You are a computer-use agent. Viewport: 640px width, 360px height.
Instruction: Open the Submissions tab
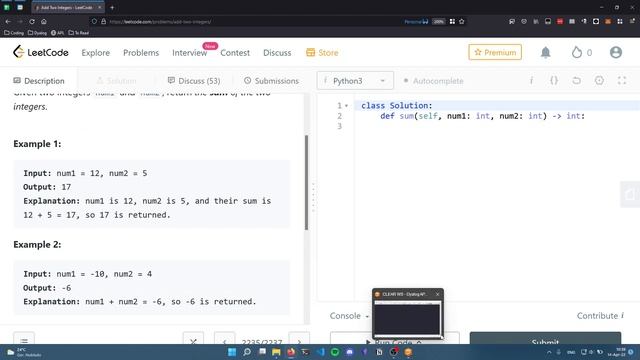pyautogui.click(x=271, y=81)
